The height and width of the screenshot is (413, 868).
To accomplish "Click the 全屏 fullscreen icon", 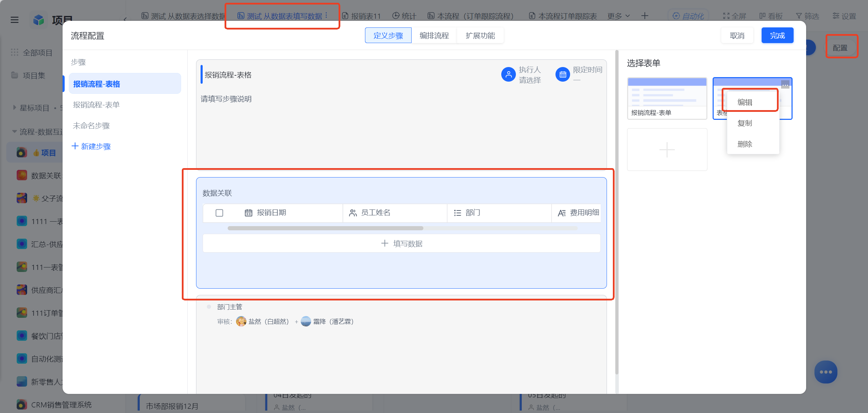I will (726, 16).
